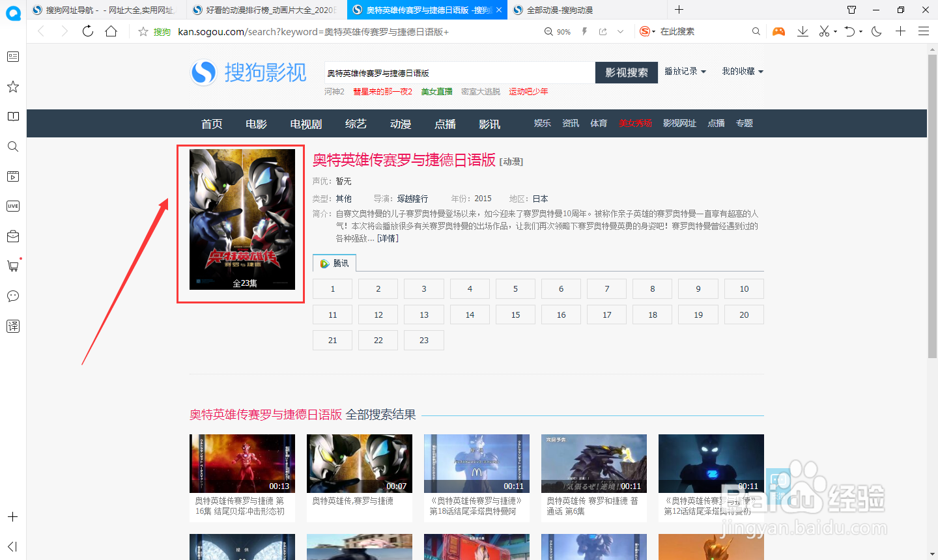Open the game center (orange gamepad icon)
The height and width of the screenshot is (560, 938).
pyautogui.click(x=778, y=31)
